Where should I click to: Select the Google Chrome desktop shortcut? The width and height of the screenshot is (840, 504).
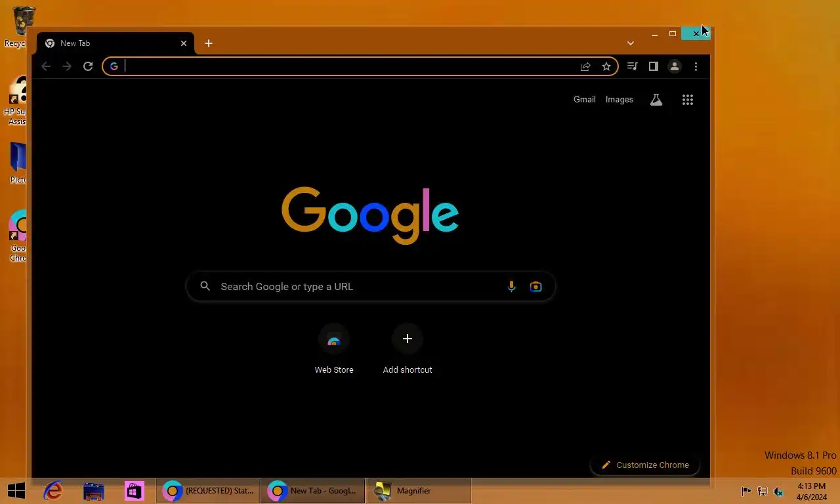(x=18, y=236)
